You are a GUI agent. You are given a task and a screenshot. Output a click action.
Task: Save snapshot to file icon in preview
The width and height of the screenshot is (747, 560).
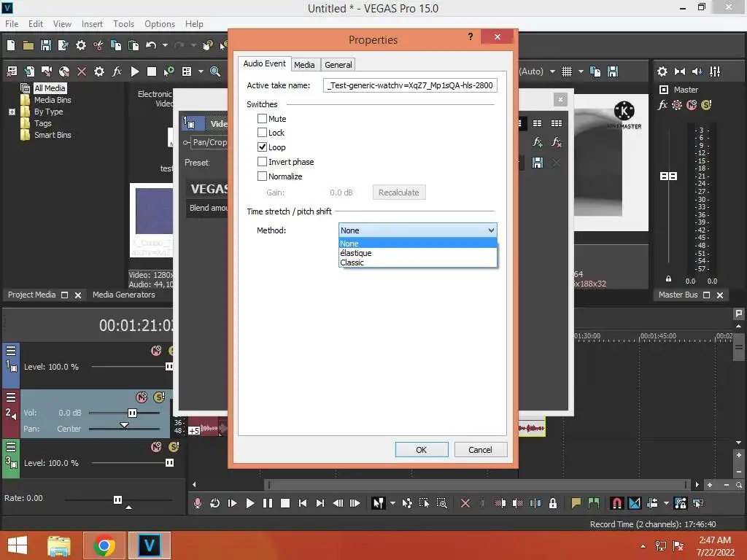613,71
